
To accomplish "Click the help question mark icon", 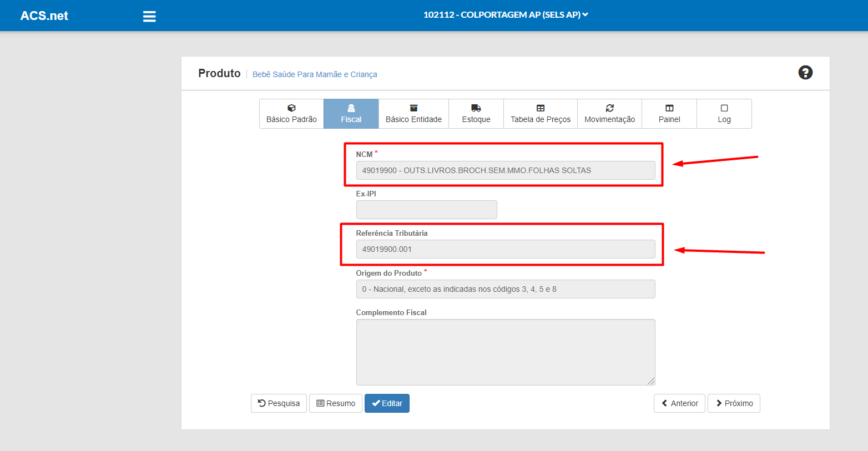I will point(805,73).
